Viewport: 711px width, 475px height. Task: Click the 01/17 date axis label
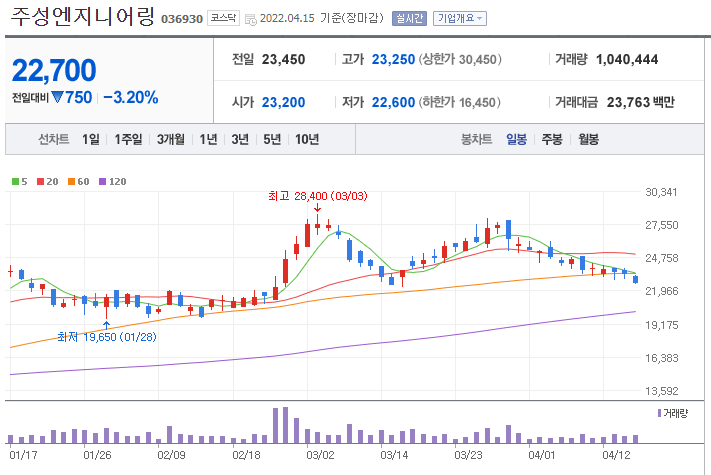(24, 455)
